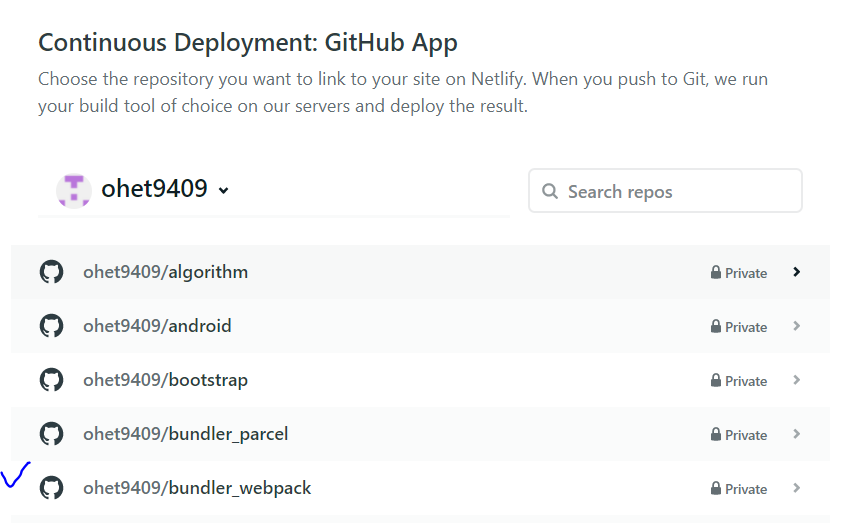Screen dimensions: 856x523
Task: Click lock icon on bootstrap row
Action: 716,380
